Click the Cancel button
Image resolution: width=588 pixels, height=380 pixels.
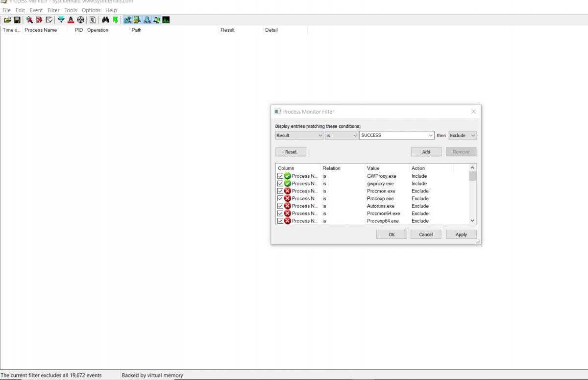tap(426, 235)
